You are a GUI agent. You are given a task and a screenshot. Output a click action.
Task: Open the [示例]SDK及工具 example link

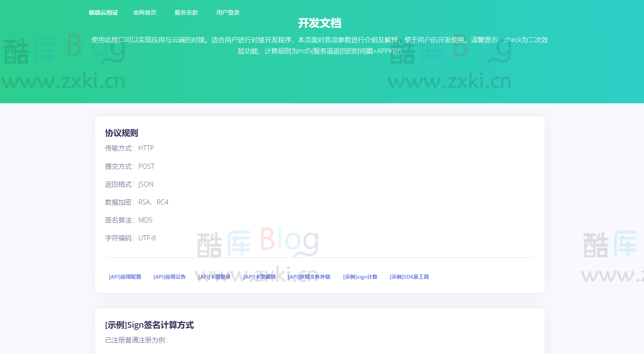(x=409, y=276)
